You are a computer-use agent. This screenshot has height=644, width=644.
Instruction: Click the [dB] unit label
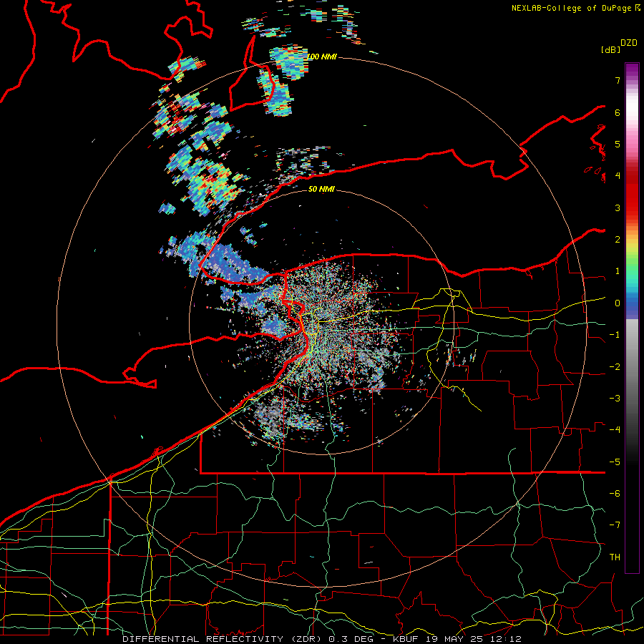coord(610,49)
